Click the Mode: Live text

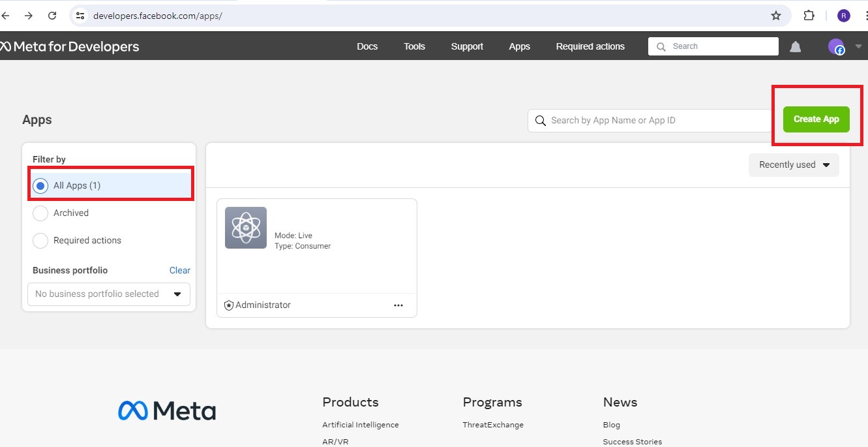point(293,236)
